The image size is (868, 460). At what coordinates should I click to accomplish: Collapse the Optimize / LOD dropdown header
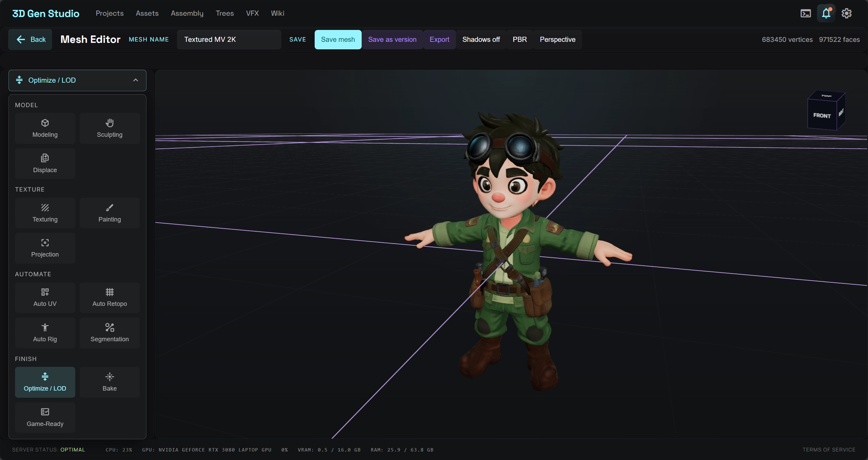pos(77,80)
